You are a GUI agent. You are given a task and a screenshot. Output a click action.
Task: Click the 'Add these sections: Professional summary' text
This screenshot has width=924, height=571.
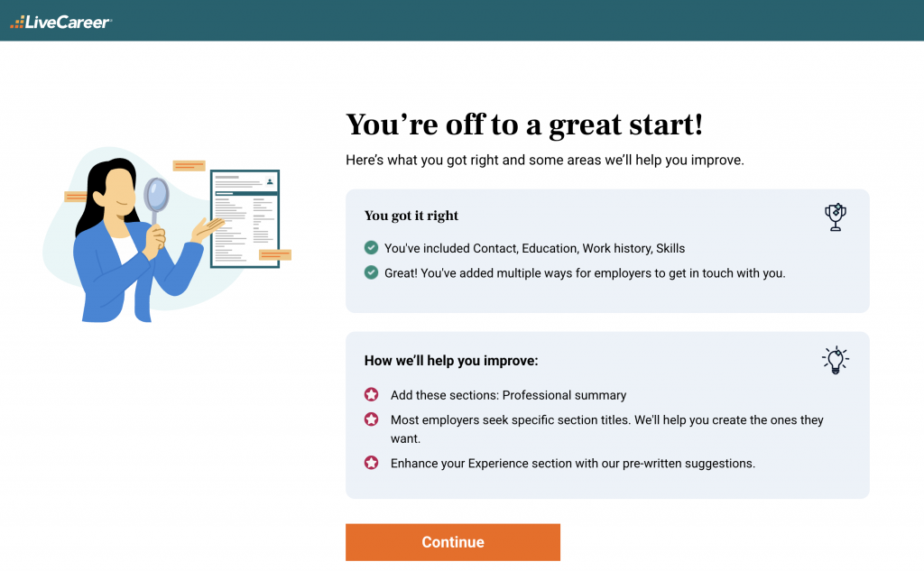point(508,395)
